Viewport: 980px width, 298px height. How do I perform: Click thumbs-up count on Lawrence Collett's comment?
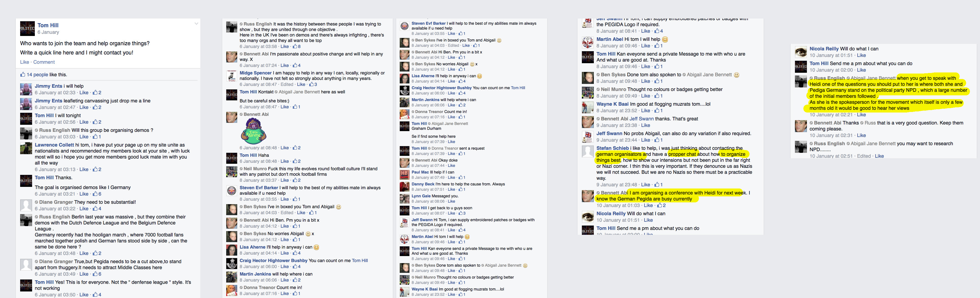(x=97, y=169)
